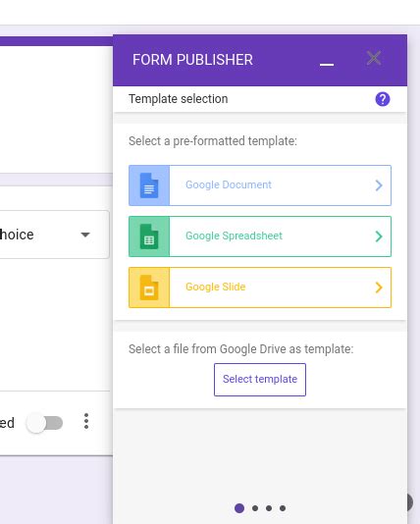
Task: Click the blue Google Docs file icon
Action: (x=149, y=185)
